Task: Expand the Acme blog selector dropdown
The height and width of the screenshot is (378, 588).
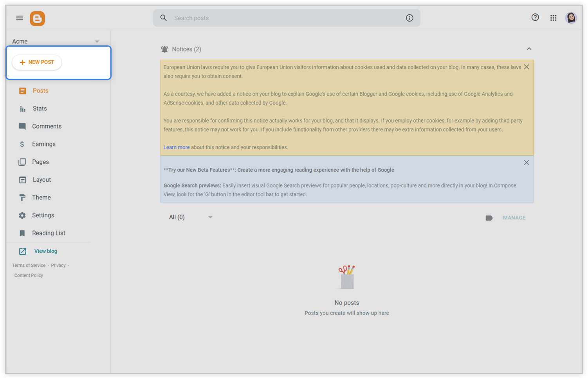Action: tap(97, 42)
